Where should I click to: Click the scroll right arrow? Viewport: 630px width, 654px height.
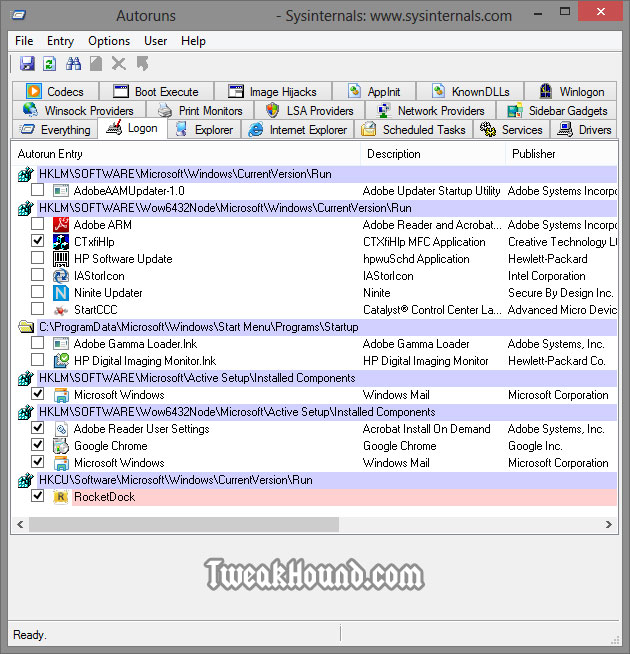[609, 524]
